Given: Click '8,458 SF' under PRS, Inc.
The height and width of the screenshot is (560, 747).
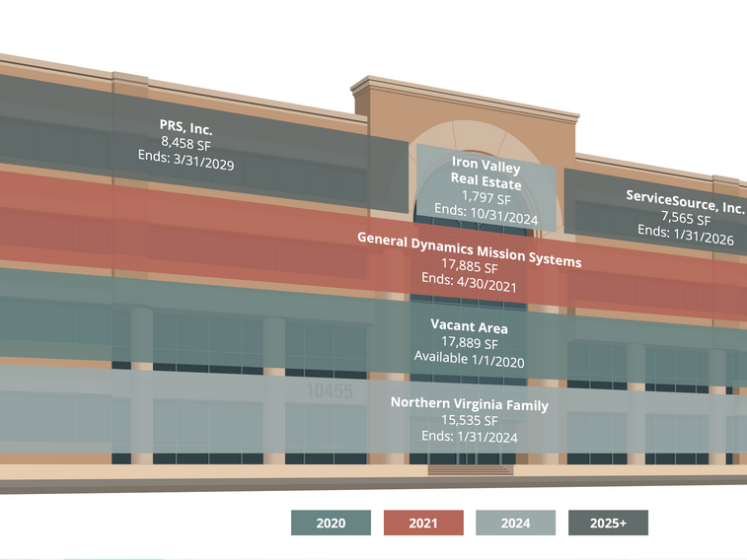Looking at the screenshot, I should click(x=186, y=143).
